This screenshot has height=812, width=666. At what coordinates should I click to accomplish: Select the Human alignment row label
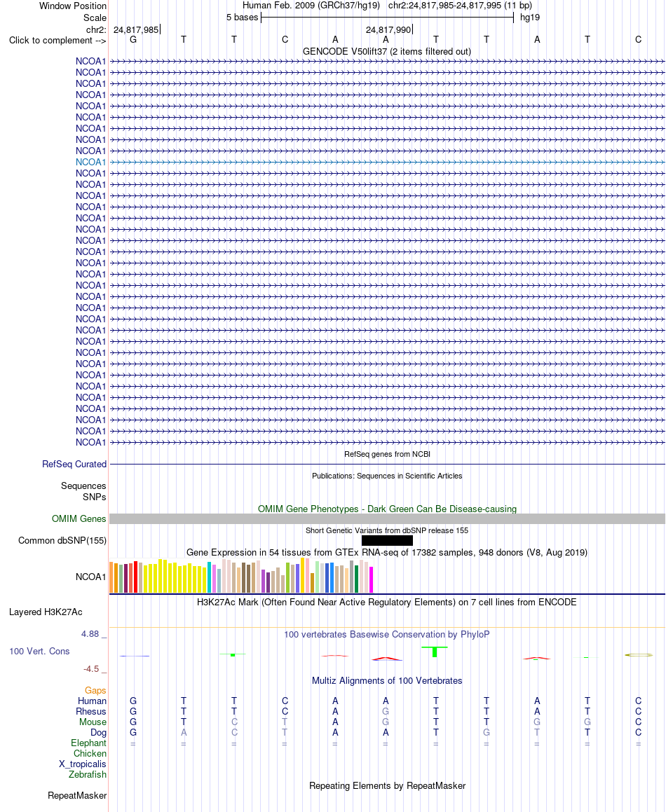[x=93, y=701]
